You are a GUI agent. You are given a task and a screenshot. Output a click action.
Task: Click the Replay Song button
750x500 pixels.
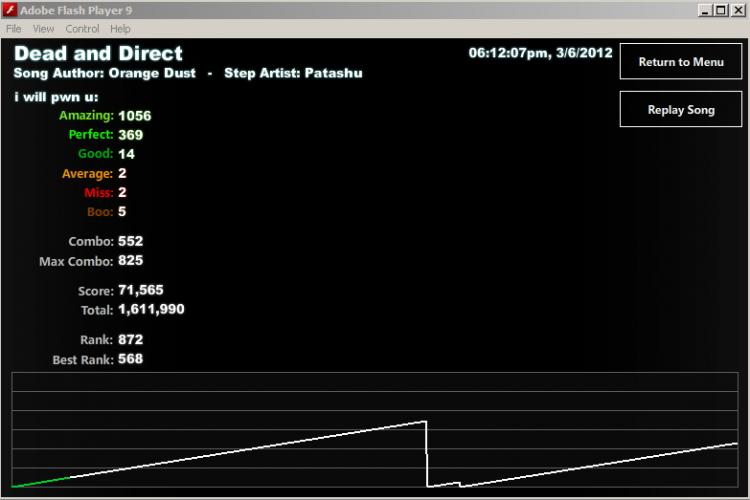[681, 110]
